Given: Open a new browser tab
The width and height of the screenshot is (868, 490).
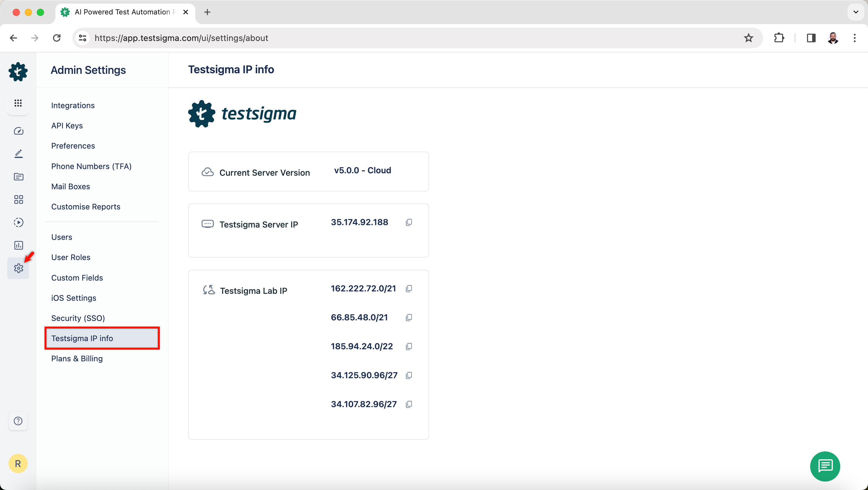Looking at the screenshot, I should click(207, 12).
